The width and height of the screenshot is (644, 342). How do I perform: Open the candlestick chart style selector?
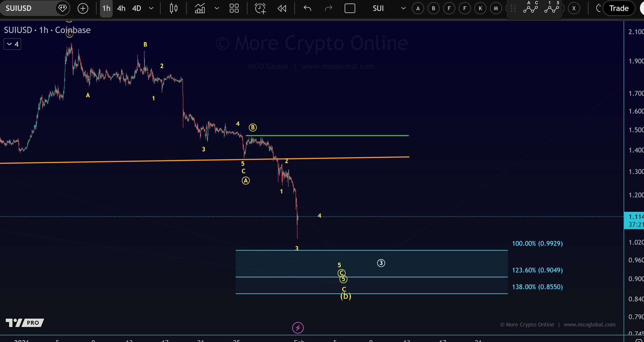coord(174,8)
